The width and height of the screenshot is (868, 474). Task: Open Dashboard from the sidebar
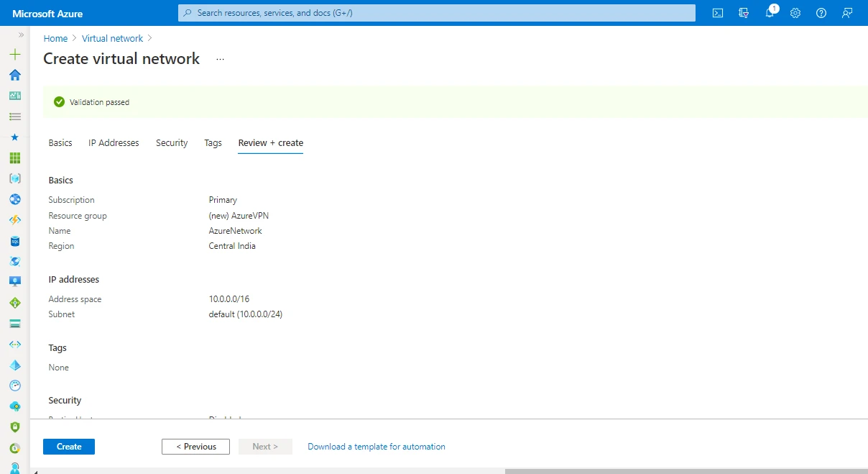[x=14, y=95]
